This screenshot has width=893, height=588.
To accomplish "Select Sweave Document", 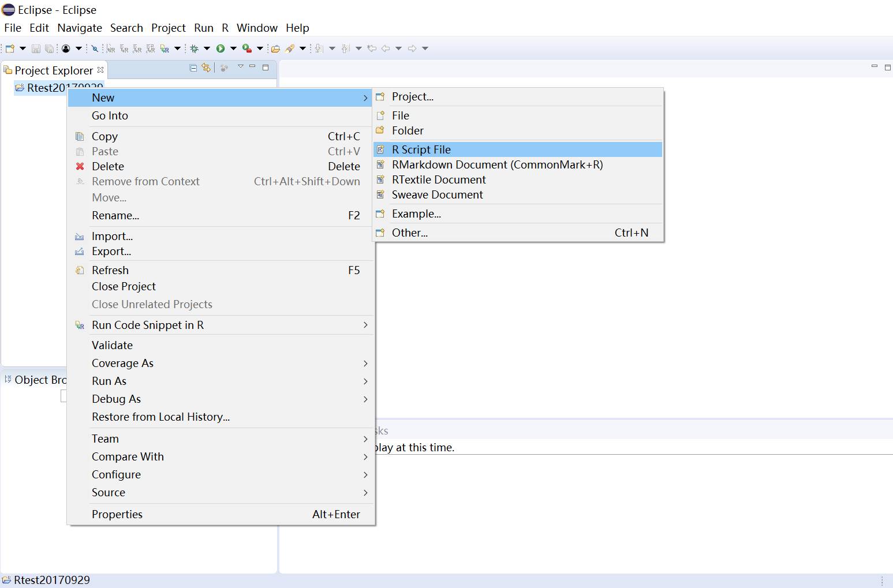I will [518, 194].
